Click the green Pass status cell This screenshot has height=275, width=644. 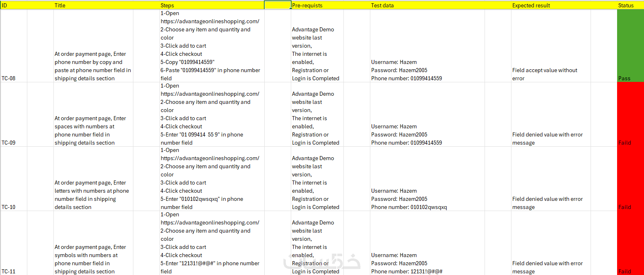click(x=631, y=46)
